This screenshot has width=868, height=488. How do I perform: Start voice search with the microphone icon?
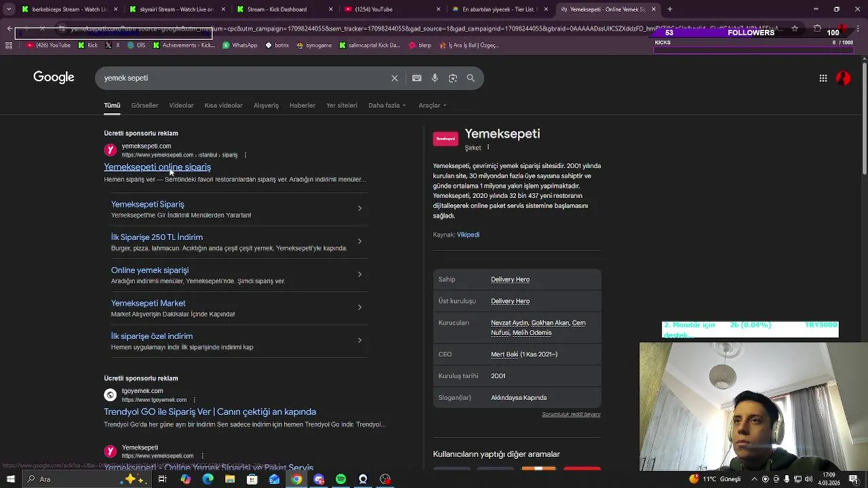pos(435,78)
